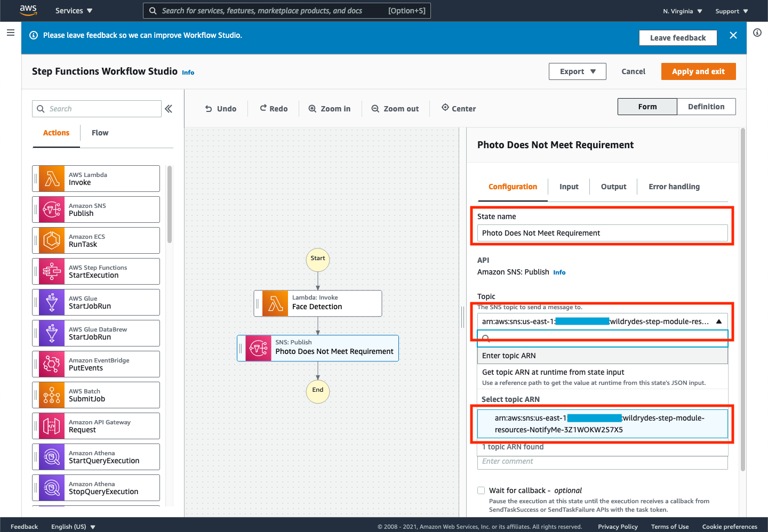Select the Amazon SNS Publish action icon
768x532 pixels.
click(52, 209)
